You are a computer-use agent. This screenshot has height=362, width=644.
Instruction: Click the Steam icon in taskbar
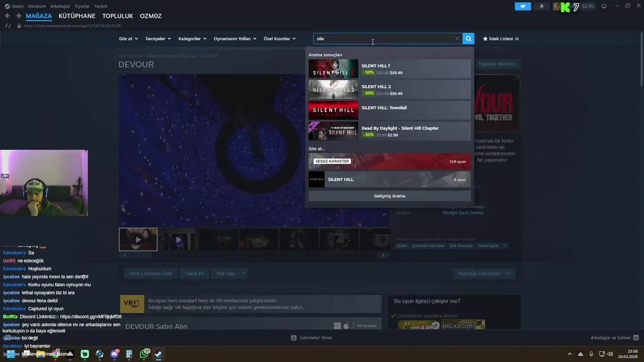point(158,354)
